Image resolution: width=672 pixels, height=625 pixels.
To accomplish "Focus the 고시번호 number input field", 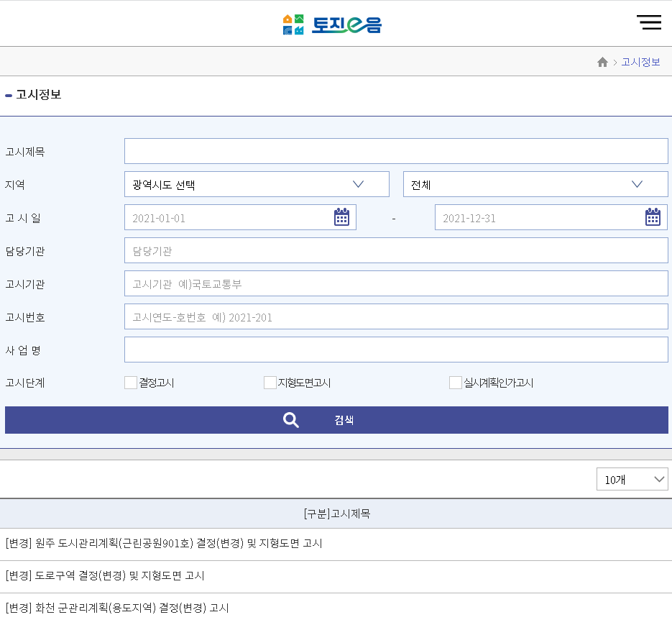I will pyautogui.click(x=395, y=316).
